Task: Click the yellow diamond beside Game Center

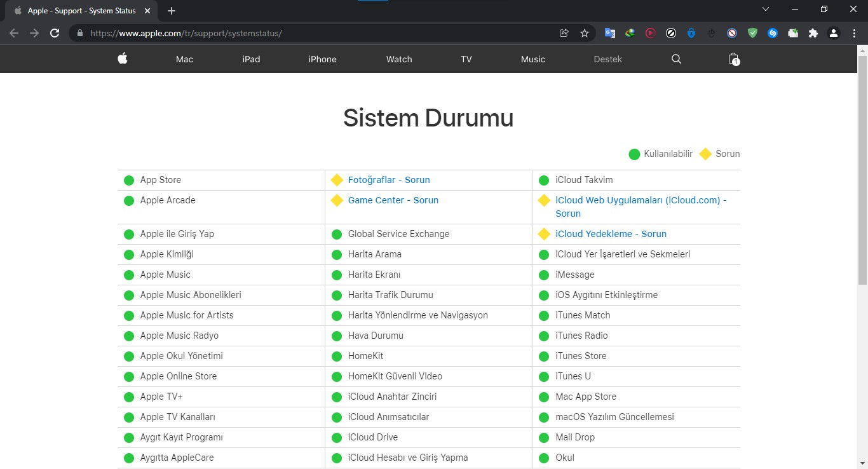Action: pos(337,200)
